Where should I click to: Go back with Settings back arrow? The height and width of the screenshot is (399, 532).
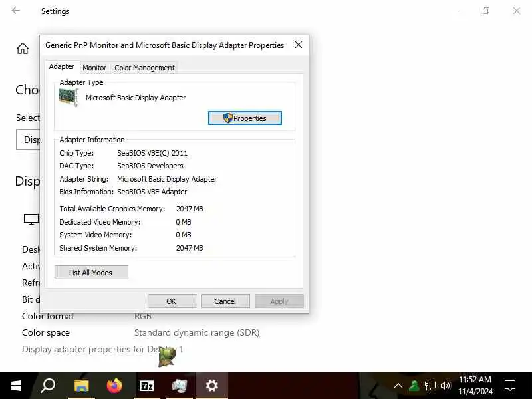pos(15,11)
